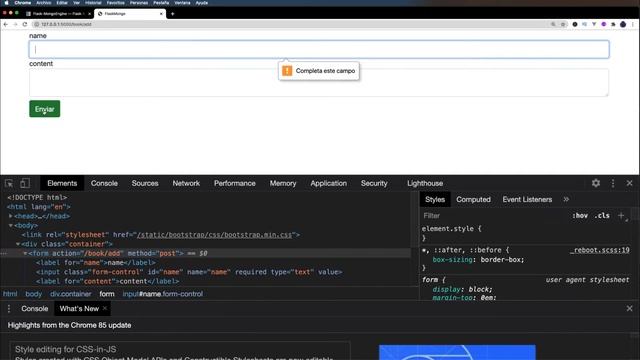640x360 pixels.
Task: Collapse the div container node
Action: pos(18,244)
